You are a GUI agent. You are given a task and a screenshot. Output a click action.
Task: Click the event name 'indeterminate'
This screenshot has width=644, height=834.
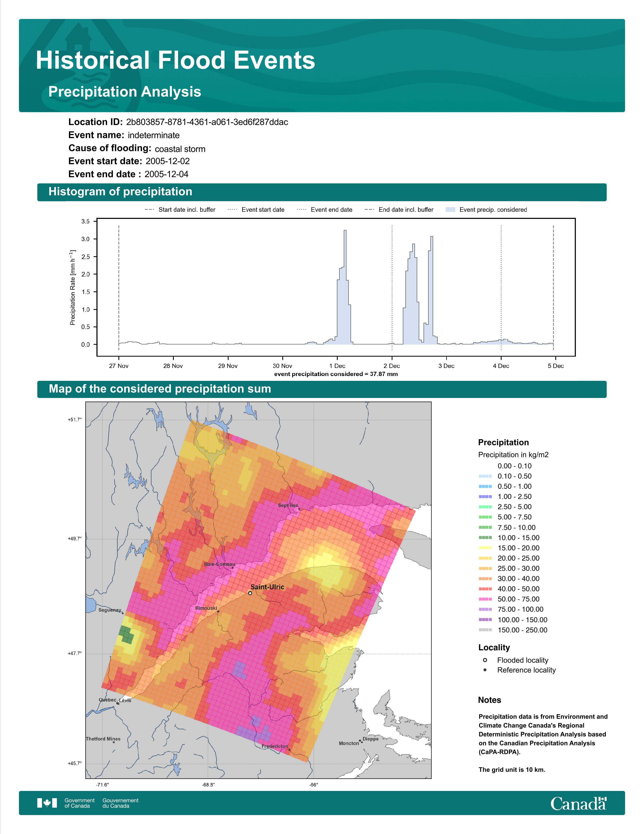click(x=154, y=135)
